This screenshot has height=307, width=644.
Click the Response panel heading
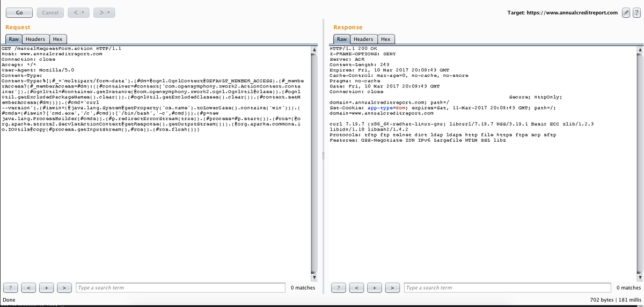[x=348, y=27]
